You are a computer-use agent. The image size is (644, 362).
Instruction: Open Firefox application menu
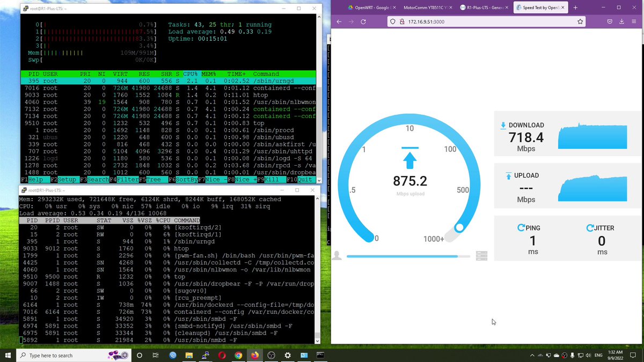633,21
